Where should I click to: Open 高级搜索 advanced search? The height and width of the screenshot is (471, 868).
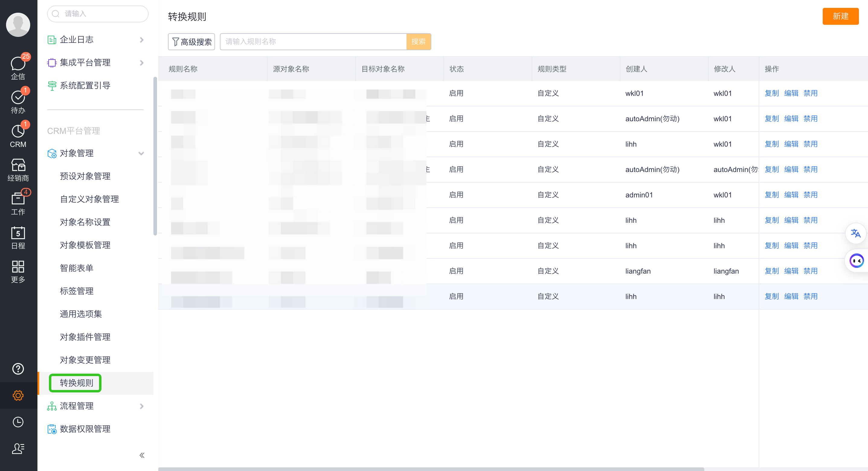coord(191,41)
